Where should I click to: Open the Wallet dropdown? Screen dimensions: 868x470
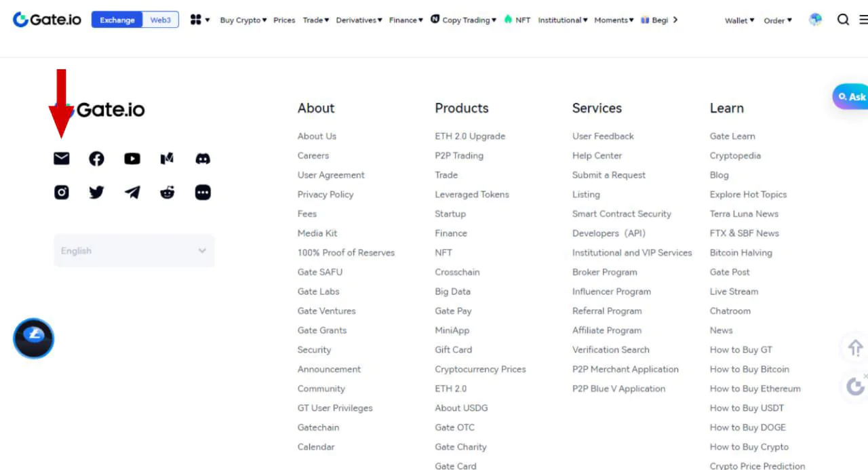pos(740,20)
